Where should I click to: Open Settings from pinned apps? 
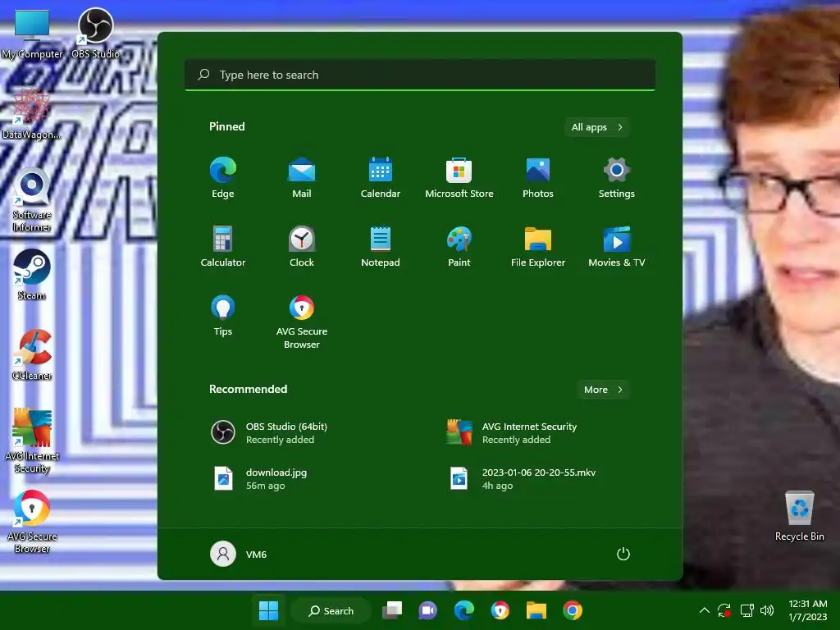pyautogui.click(x=617, y=178)
